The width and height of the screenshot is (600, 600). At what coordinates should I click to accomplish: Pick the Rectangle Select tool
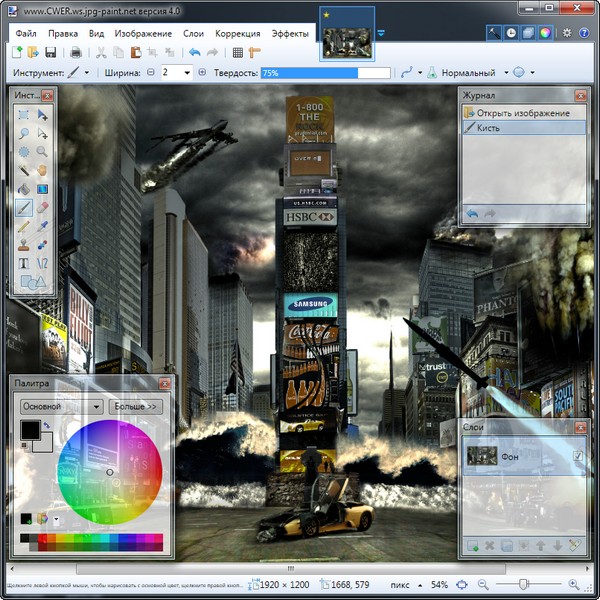pos(24,115)
